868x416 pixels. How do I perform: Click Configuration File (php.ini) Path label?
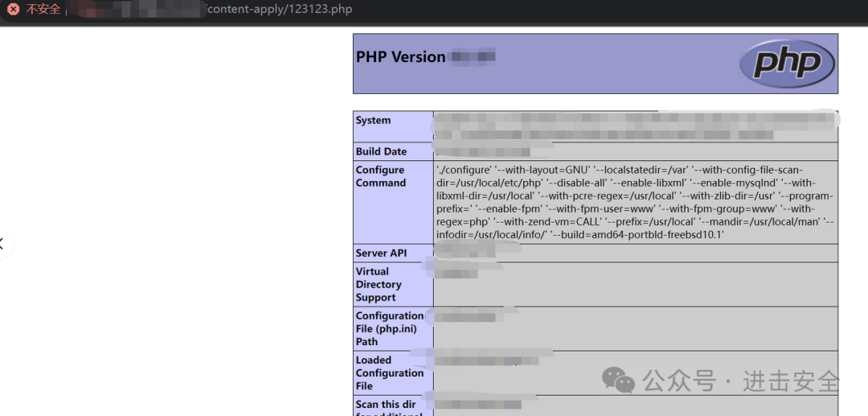390,328
